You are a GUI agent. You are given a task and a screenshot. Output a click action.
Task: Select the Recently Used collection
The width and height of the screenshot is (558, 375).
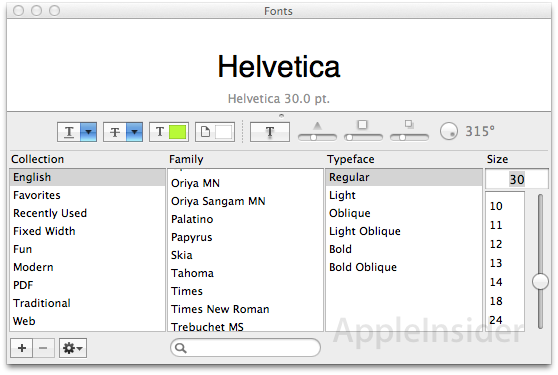pos(88,213)
